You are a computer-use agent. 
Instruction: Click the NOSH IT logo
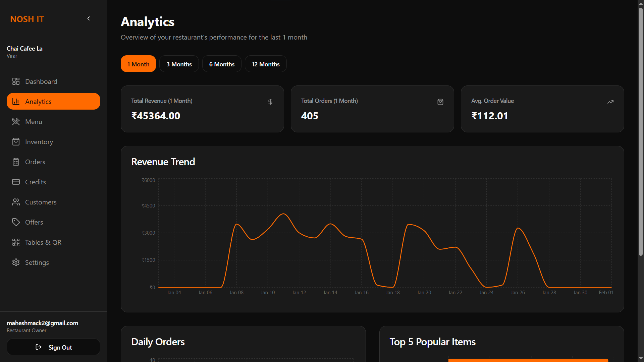click(27, 19)
